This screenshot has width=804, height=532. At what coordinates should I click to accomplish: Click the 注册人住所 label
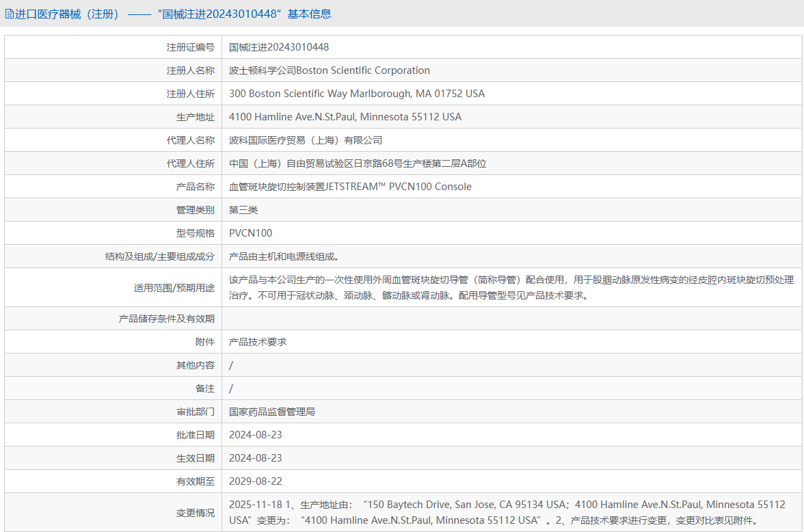pos(190,94)
